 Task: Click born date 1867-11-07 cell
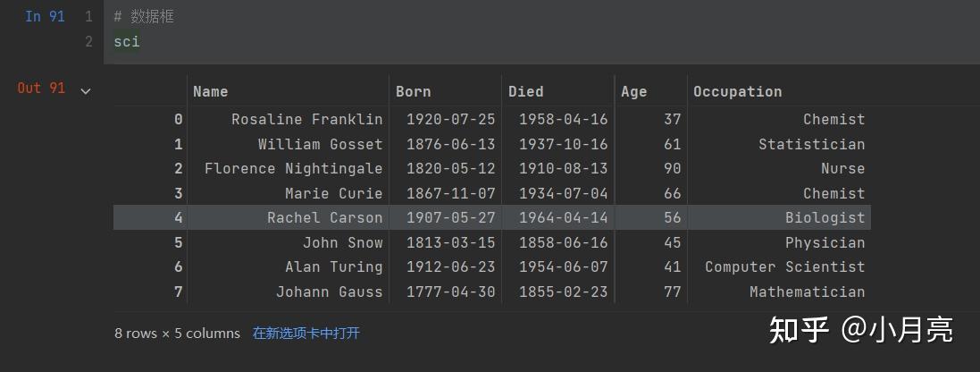[450, 193]
